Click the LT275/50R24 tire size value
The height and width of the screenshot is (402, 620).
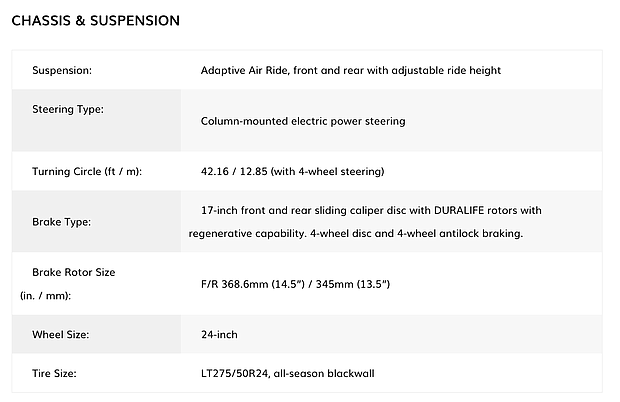point(236,374)
